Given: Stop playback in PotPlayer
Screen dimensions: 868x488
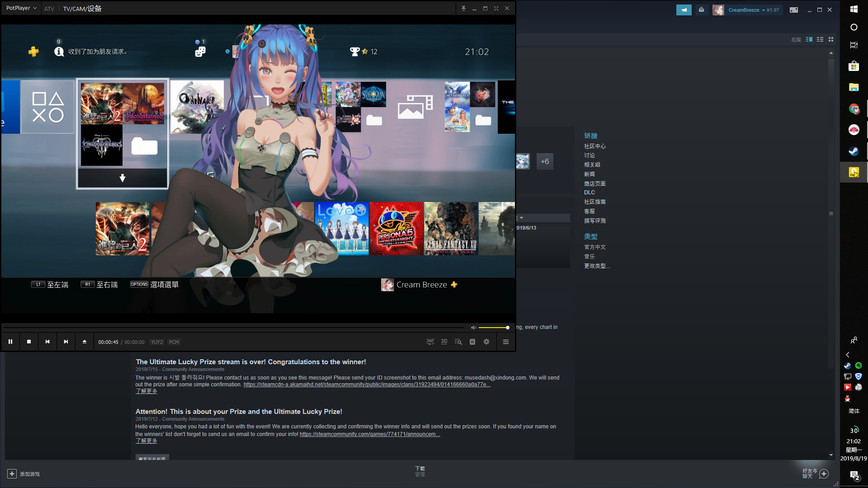Looking at the screenshot, I should point(29,342).
